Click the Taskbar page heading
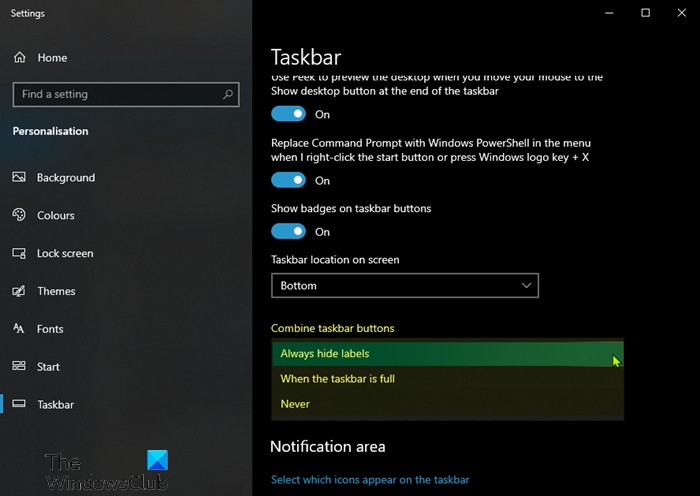 pyautogui.click(x=306, y=57)
